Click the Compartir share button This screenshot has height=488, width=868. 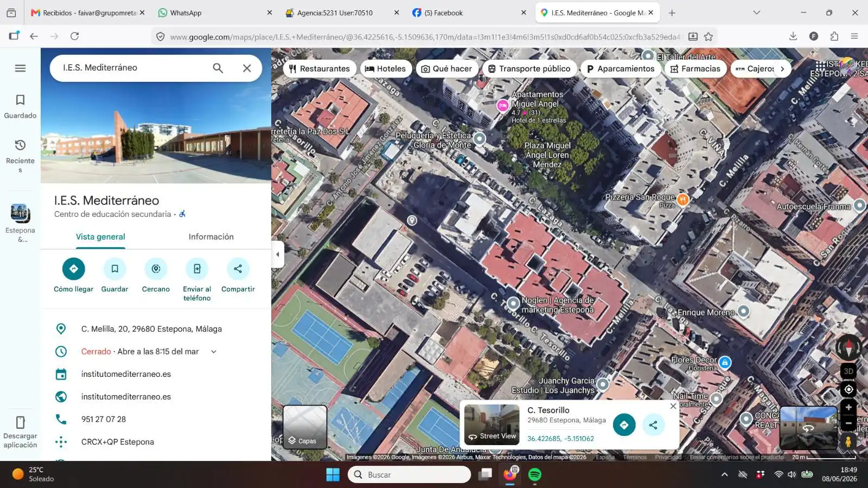238,276
